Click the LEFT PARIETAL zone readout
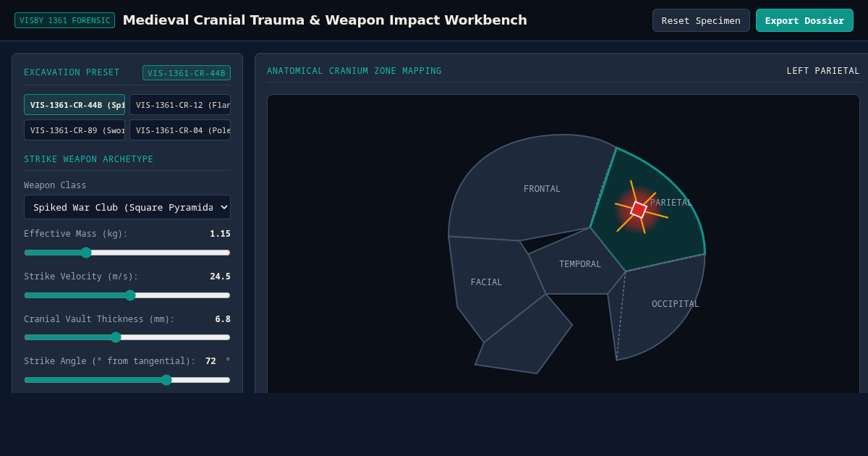Image resolution: width=868 pixels, height=456 pixels. point(823,71)
